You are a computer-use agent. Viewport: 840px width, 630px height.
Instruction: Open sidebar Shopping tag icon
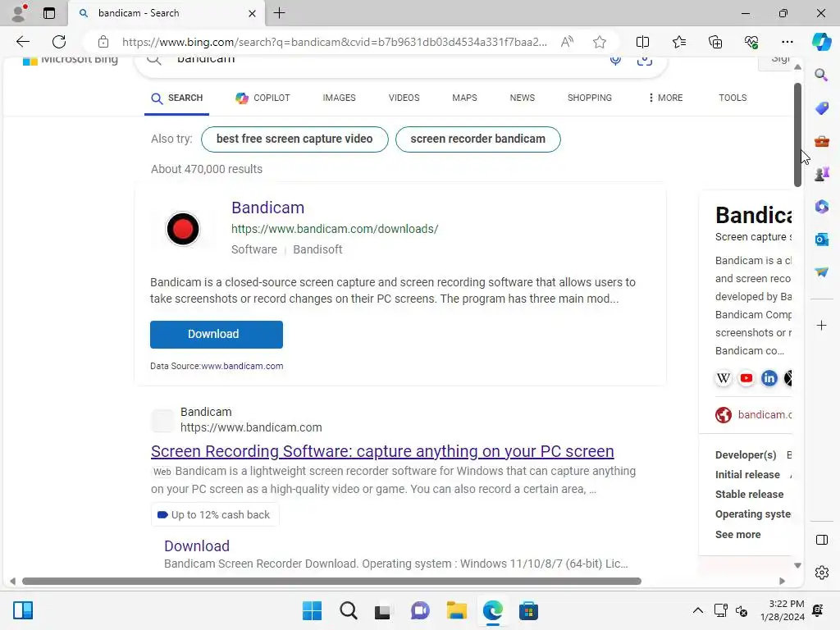tap(821, 107)
